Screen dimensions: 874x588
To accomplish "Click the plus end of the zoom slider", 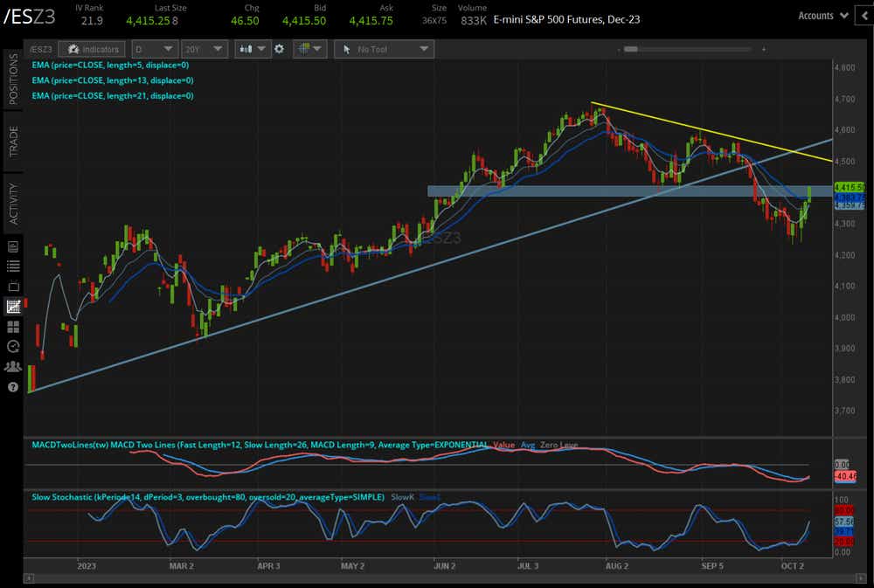I will 764,50.
